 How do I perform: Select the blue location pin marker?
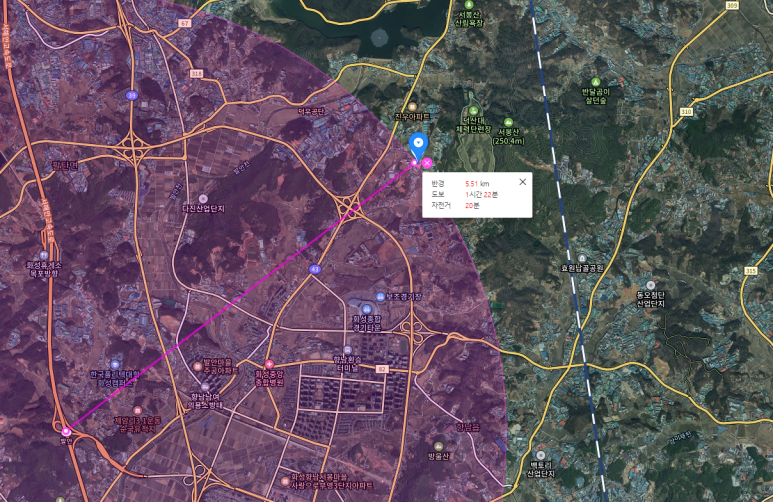pyautogui.click(x=419, y=145)
